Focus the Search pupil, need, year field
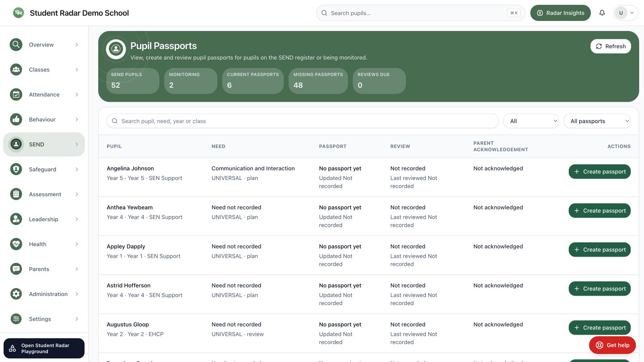Image resolution: width=644 pixels, height=362 pixels. 302,121
